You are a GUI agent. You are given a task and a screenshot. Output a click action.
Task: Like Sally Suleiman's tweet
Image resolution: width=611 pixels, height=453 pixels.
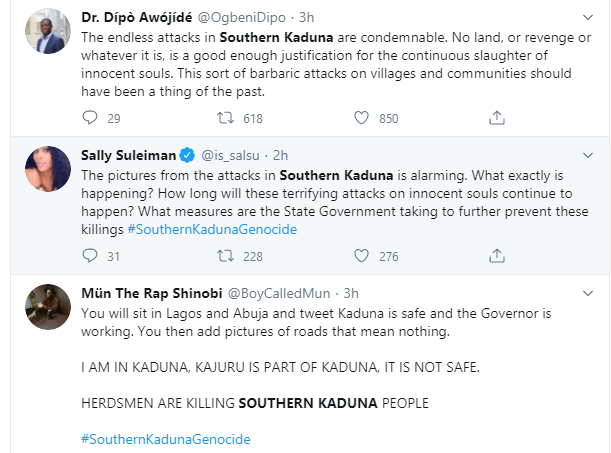tap(364, 256)
